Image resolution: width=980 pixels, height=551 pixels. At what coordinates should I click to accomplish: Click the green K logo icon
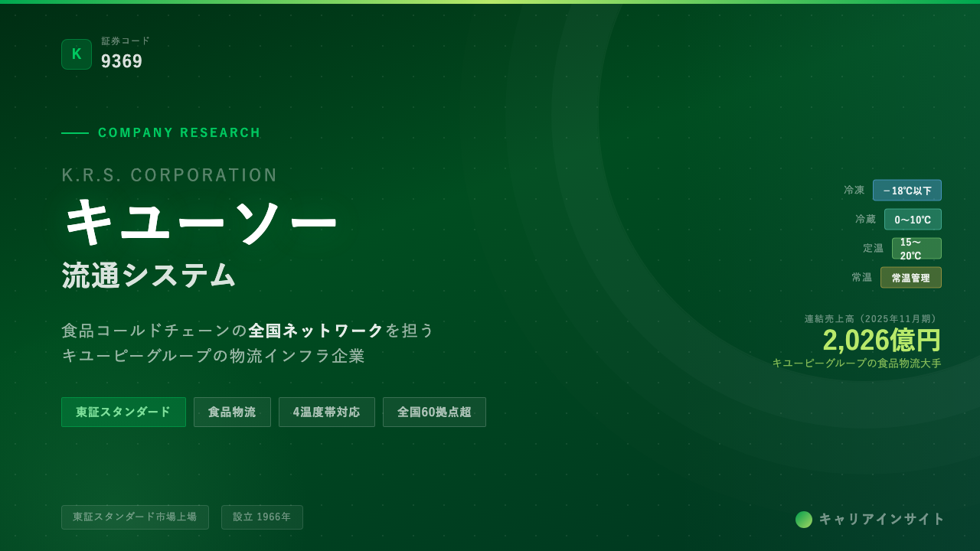[x=77, y=54]
